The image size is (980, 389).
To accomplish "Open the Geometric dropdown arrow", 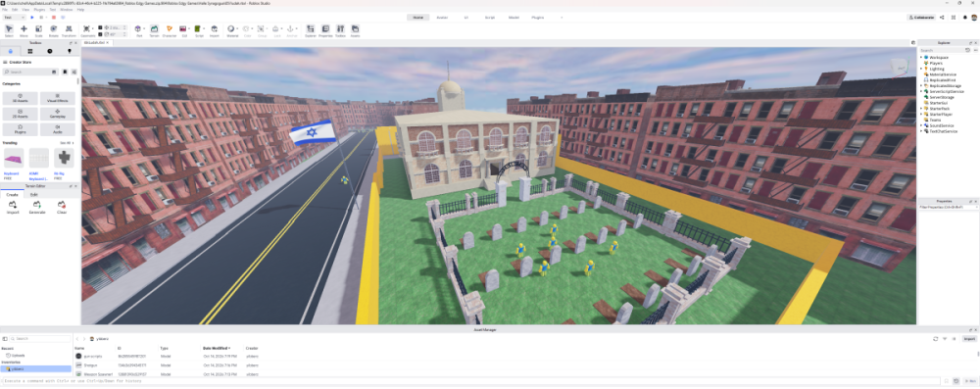I will 94,28.
